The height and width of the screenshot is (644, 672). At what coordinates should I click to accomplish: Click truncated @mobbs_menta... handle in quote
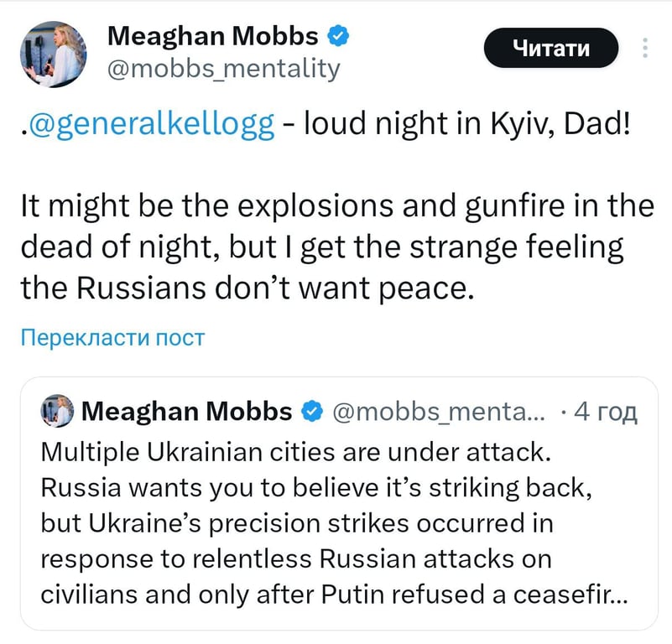click(439, 412)
